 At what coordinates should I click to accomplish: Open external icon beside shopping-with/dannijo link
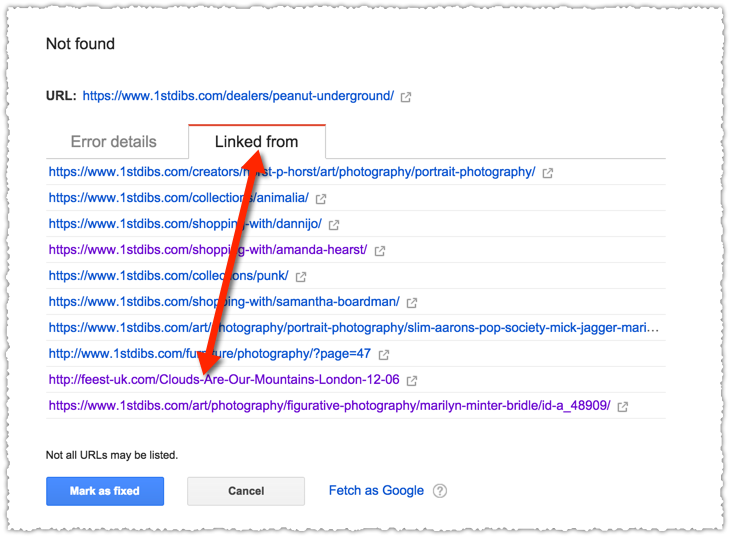pos(334,225)
